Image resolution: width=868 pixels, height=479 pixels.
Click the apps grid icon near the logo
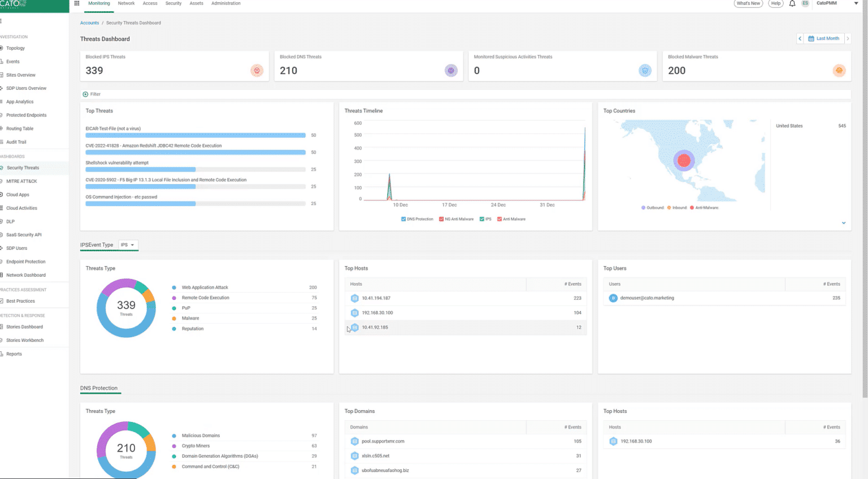coord(77,3)
